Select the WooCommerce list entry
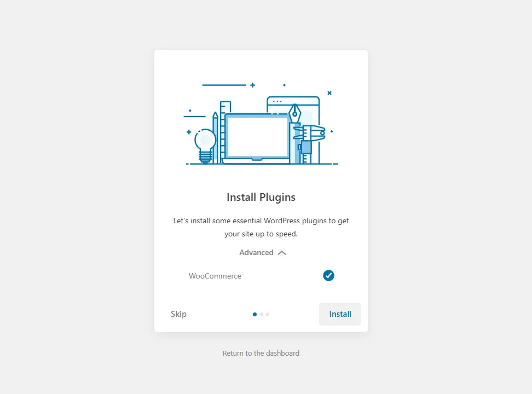The width and height of the screenshot is (532, 394). [x=215, y=276]
